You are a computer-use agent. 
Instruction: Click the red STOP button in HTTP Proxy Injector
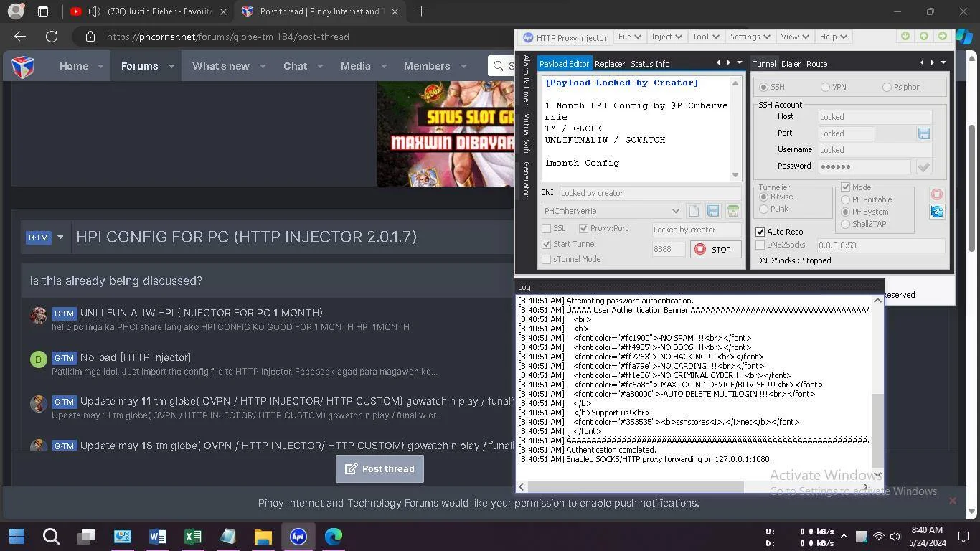pos(715,249)
